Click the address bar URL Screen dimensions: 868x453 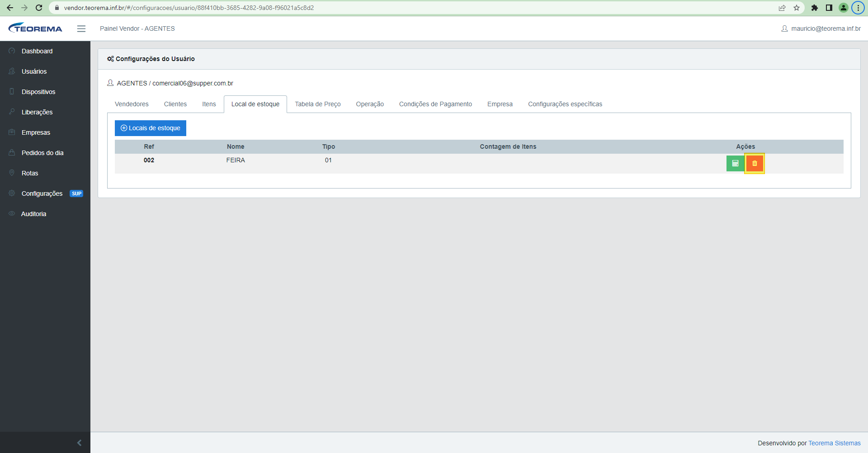(189, 8)
